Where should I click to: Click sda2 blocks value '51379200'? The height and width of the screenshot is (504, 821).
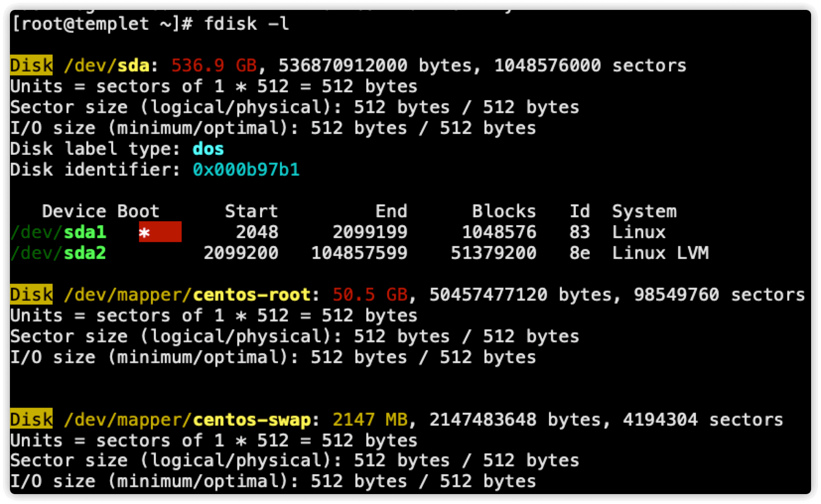point(493,253)
